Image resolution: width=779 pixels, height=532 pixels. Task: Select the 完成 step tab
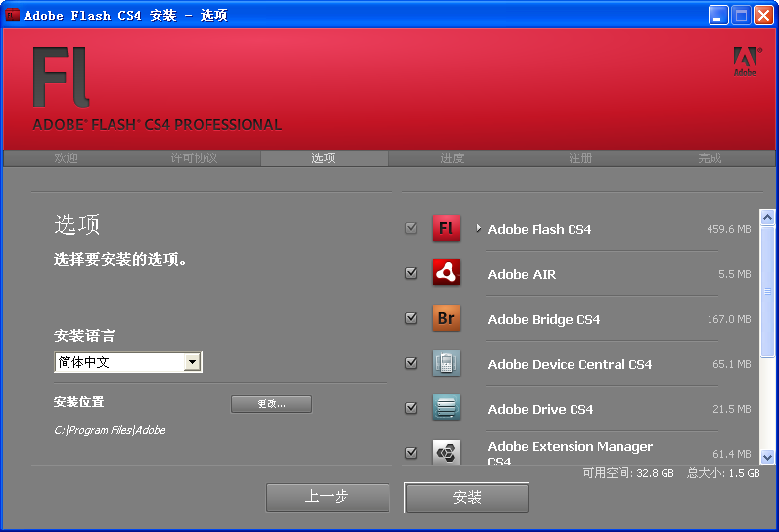pyautogui.click(x=710, y=158)
